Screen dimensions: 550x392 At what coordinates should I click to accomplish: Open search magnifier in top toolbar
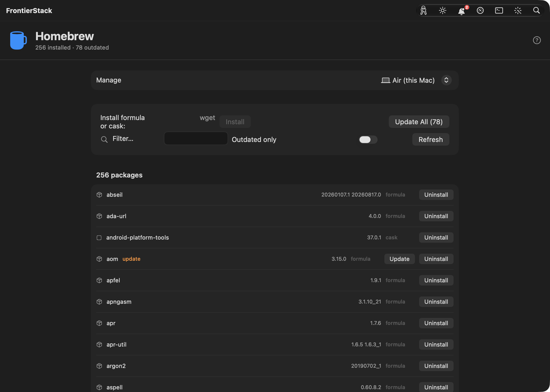(x=536, y=11)
